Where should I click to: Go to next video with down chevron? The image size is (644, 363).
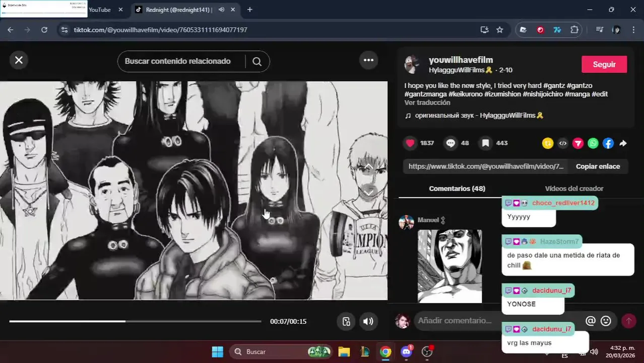368,192
